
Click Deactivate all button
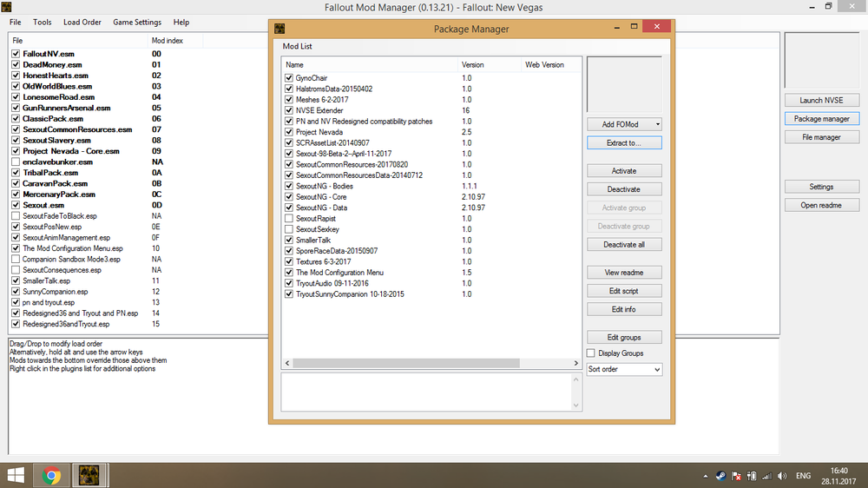624,245
